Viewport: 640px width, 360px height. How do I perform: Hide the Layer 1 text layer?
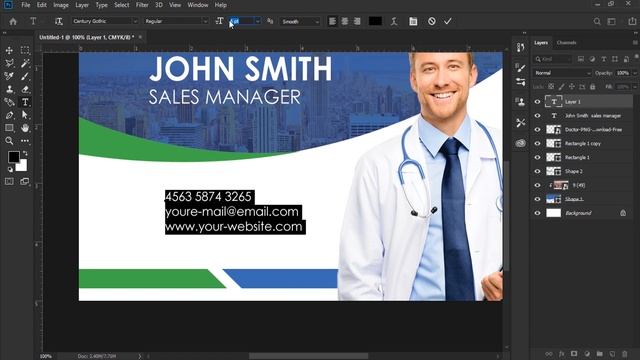pos(537,102)
